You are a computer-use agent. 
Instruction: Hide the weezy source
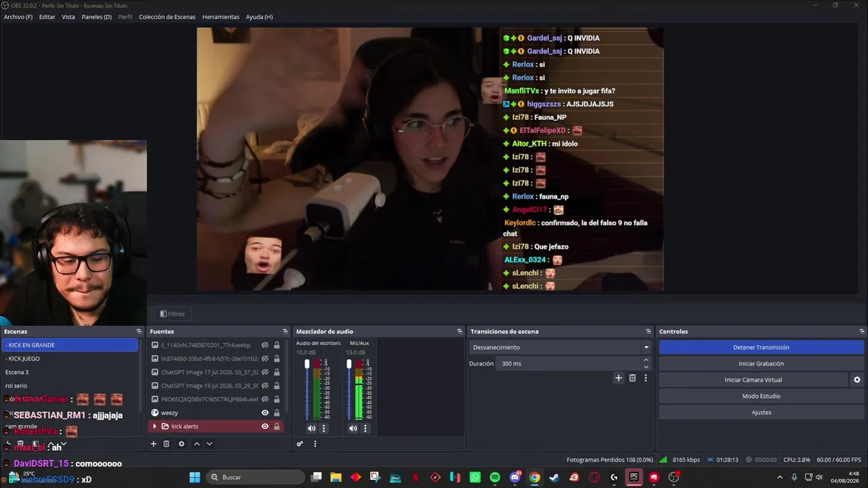pos(265,413)
